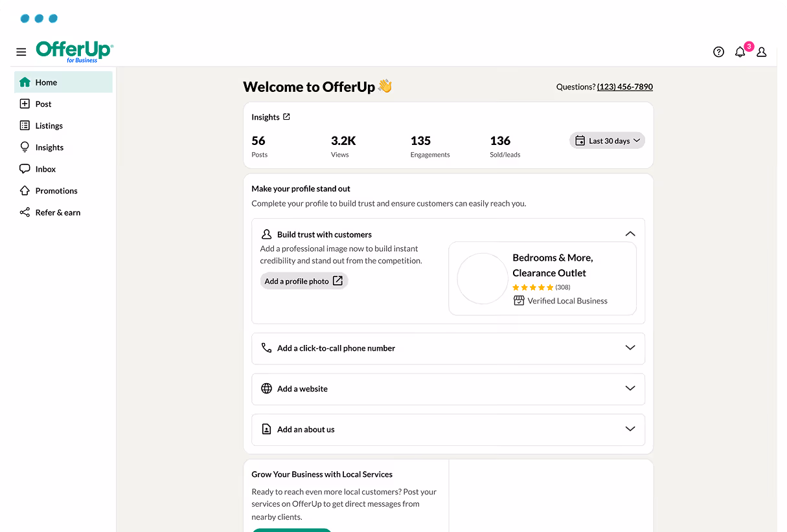Click the 135 Engagements statistic
The height and width of the screenshot is (532, 787).
click(430, 146)
